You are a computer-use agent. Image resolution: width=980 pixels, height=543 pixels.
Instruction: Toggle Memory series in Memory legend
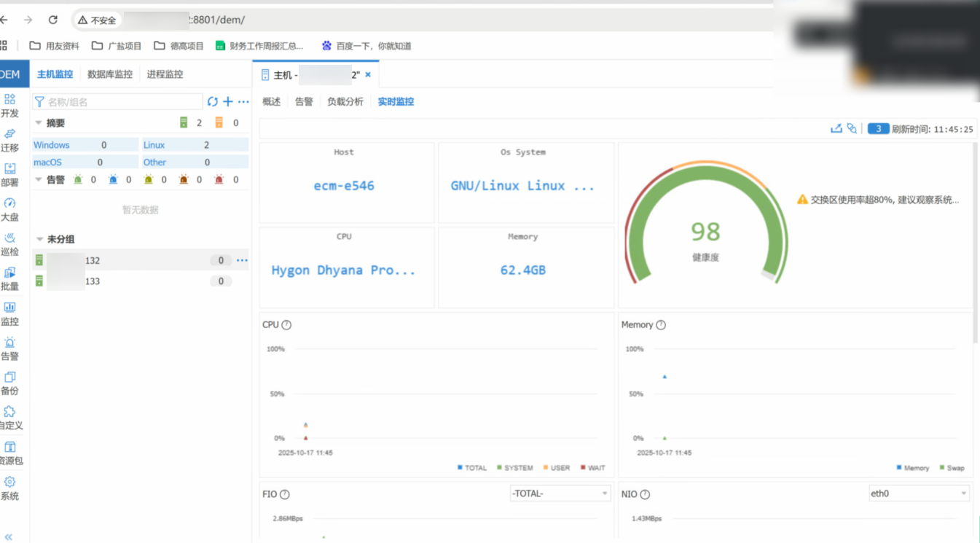[913, 468]
